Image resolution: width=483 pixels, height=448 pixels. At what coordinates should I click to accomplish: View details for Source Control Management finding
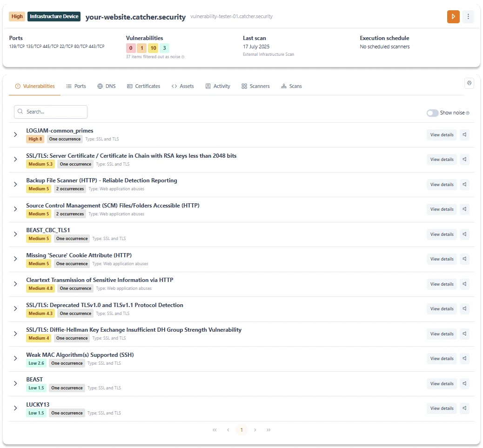coord(442,209)
